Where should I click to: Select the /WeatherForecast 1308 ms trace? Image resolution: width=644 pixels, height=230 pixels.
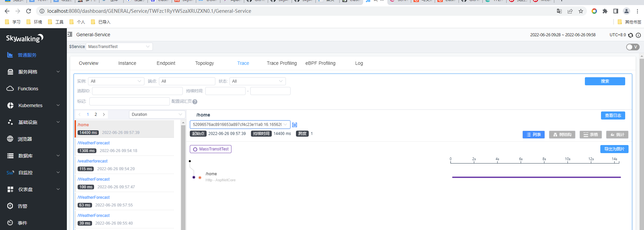pos(124,147)
